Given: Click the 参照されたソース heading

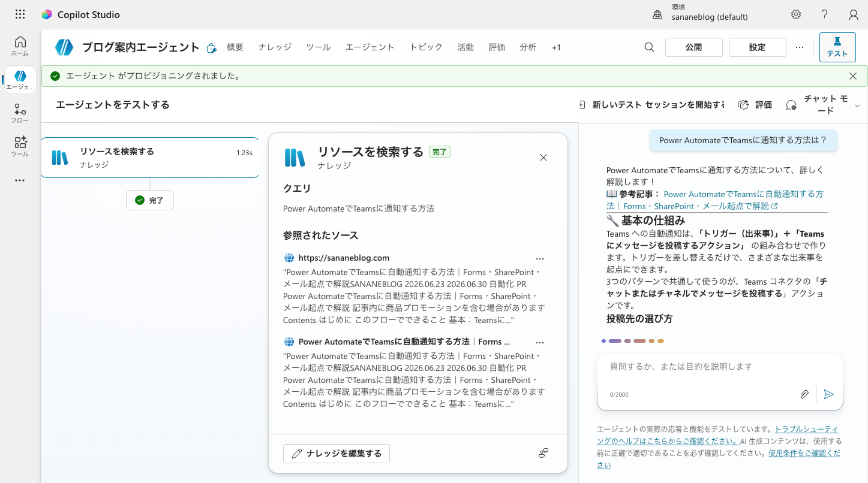Looking at the screenshot, I should pyautogui.click(x=321, y=236).
